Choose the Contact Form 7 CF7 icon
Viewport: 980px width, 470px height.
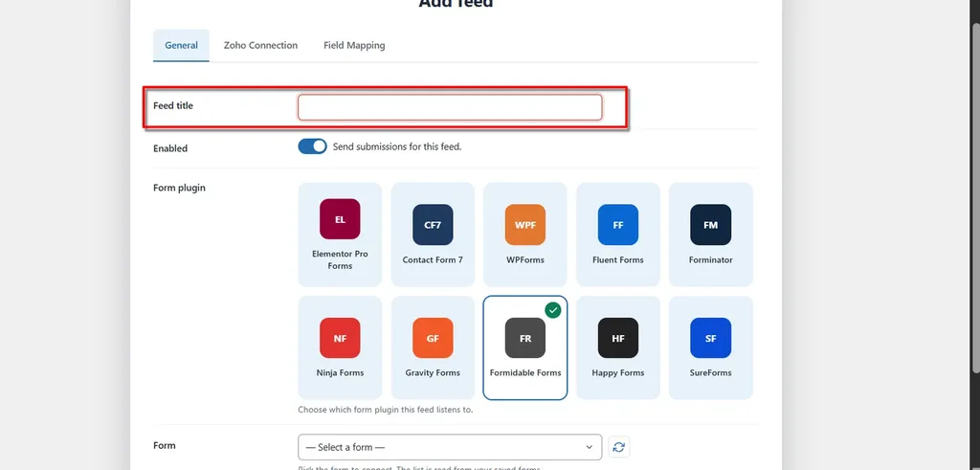coord(433,225)
